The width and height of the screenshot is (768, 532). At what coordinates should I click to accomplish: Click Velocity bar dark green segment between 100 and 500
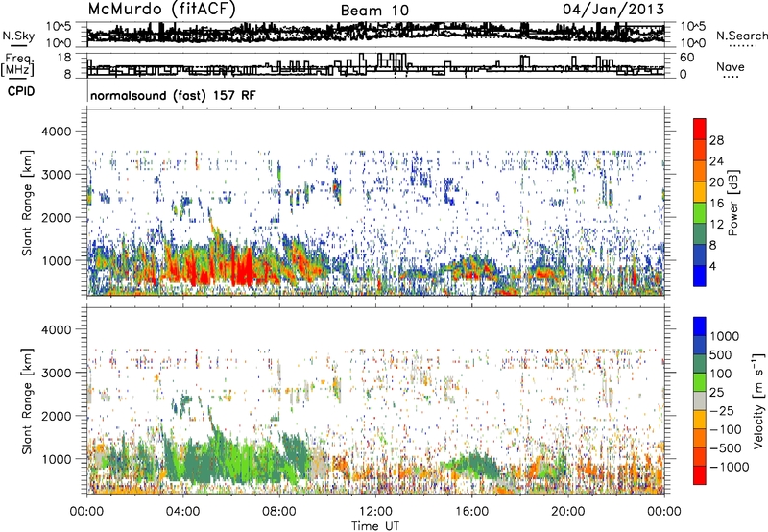pos(700,364)
